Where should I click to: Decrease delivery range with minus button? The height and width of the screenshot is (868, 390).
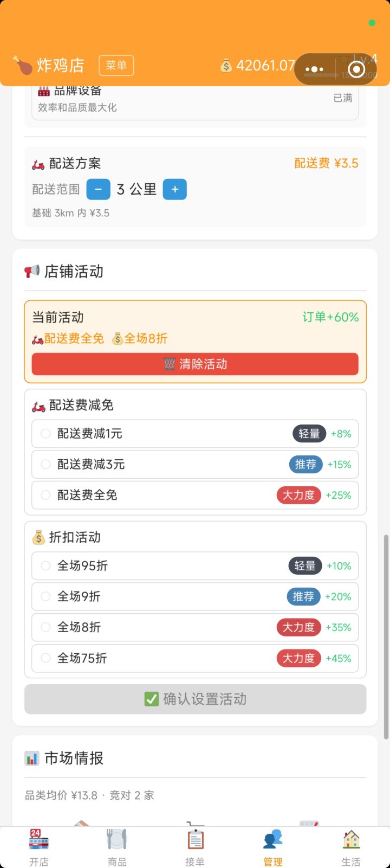[98, 189]
